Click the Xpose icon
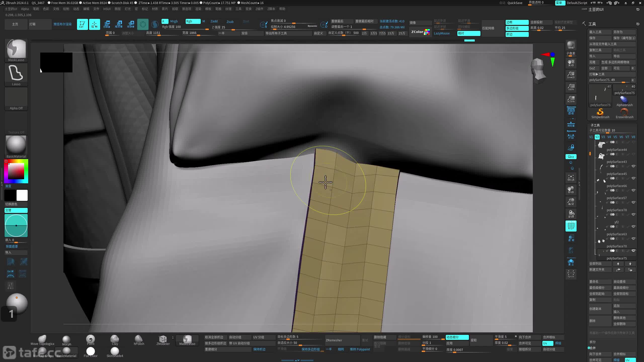 [571, 274]
